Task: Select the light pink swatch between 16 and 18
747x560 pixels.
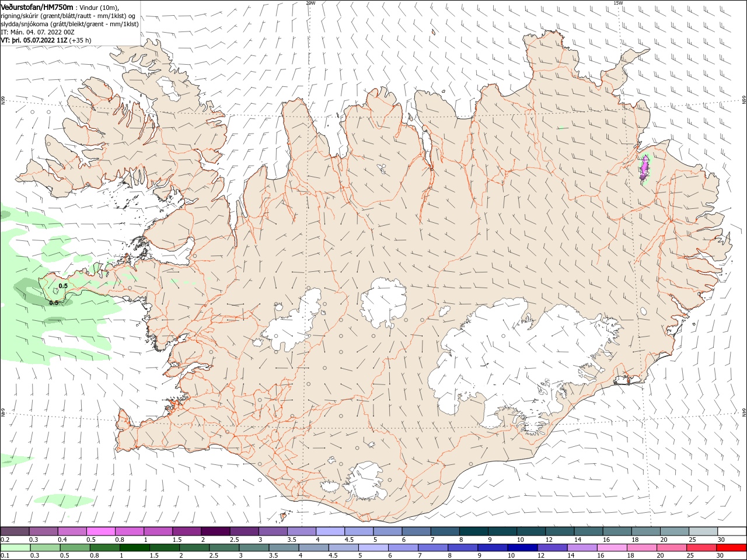Action: pos(612,548)
